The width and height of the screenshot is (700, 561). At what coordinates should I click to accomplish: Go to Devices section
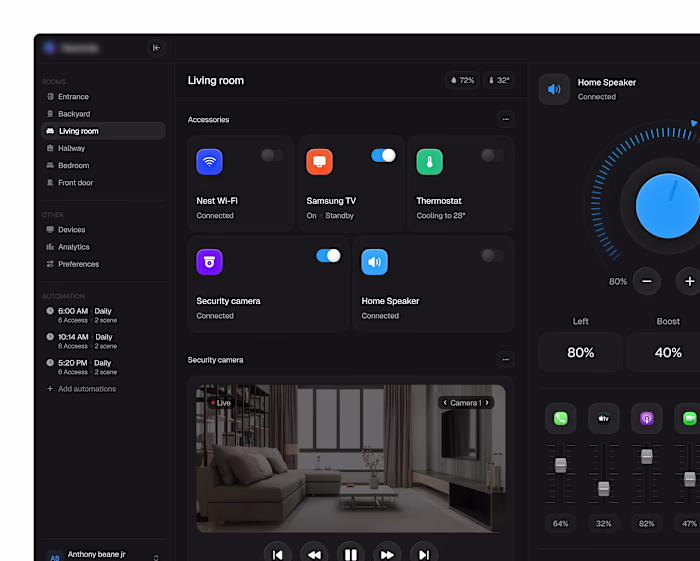(104, 230)
